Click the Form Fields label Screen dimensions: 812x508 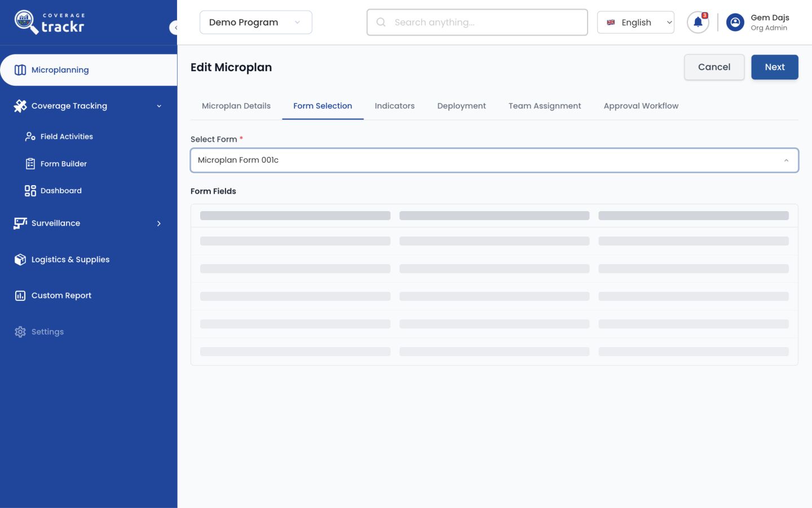pyautogui.click(x=213, y=191)
